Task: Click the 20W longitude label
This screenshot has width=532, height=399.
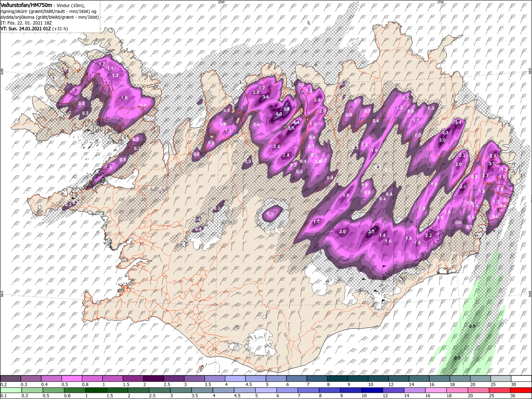Action: coord(221,2)
